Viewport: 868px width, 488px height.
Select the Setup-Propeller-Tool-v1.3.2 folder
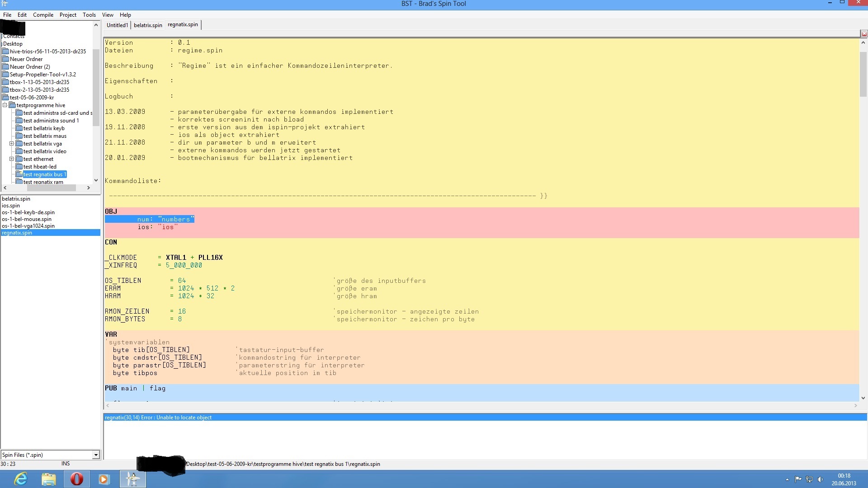click(42, 75)
